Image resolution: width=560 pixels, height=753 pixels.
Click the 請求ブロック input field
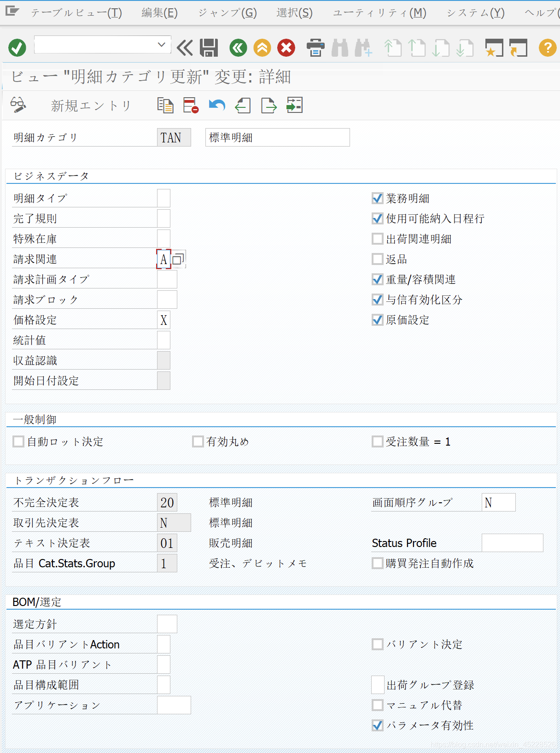pos(167,300)
